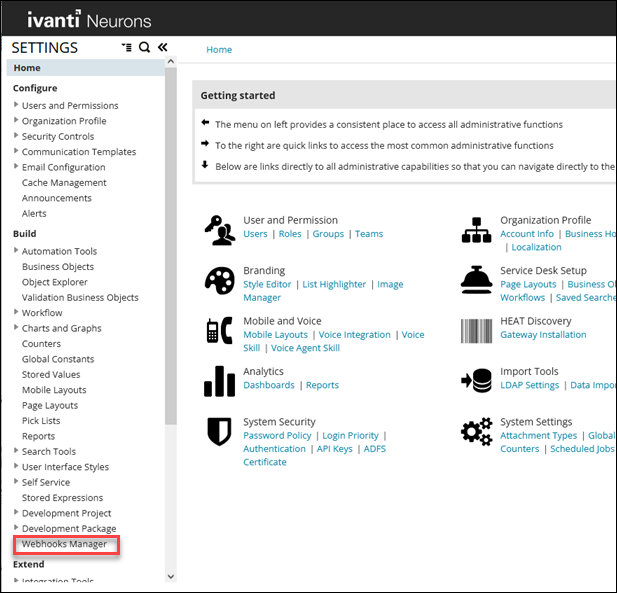Expand the Workflow tree node
Viewport: 617px width, 593px height.
click(16, 313)
